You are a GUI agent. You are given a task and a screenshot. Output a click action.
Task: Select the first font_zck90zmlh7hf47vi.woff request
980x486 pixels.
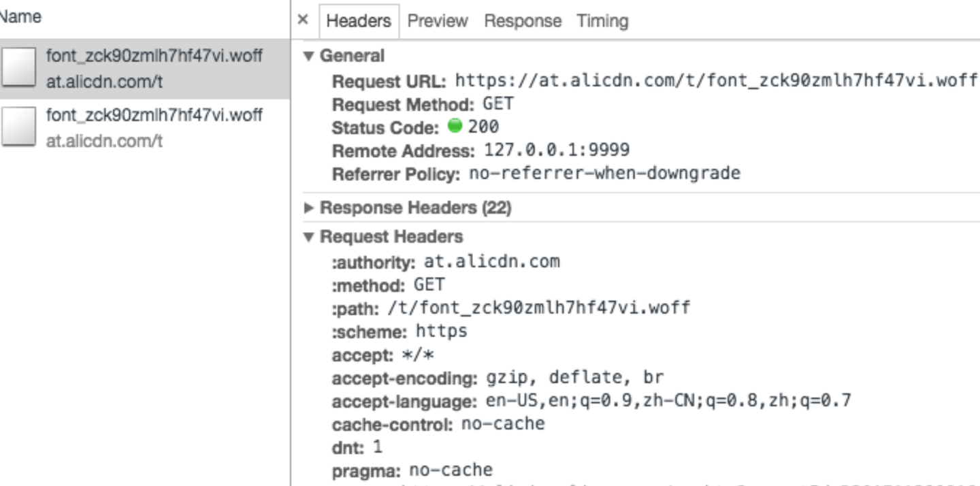click(154, 56)
